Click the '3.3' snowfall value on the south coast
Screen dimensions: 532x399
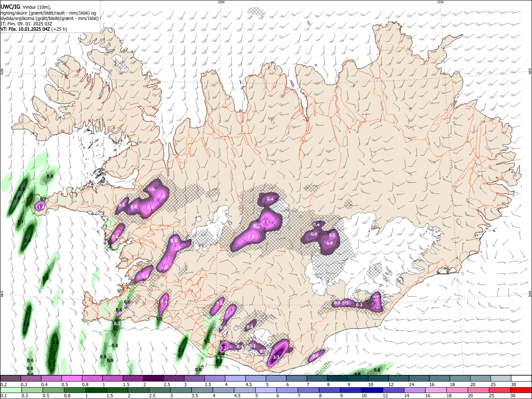276,357
